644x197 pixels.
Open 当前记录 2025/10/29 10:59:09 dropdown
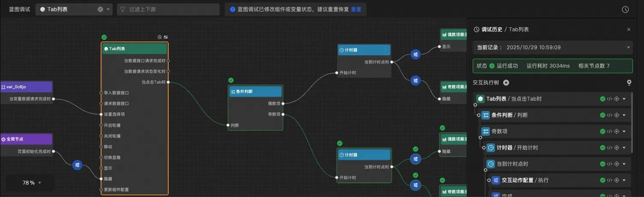[x=552, y=48]
